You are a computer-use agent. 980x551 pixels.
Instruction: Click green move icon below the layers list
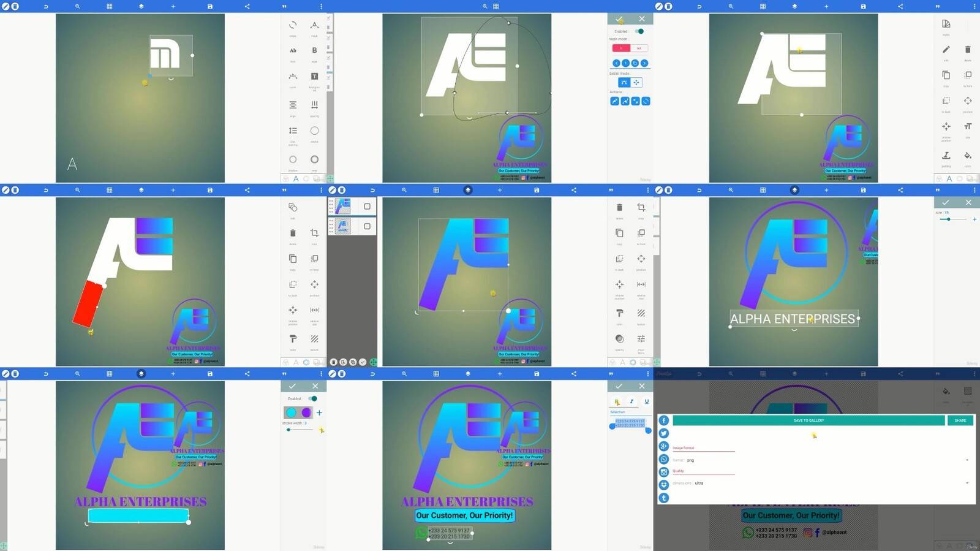pos(373,362)
